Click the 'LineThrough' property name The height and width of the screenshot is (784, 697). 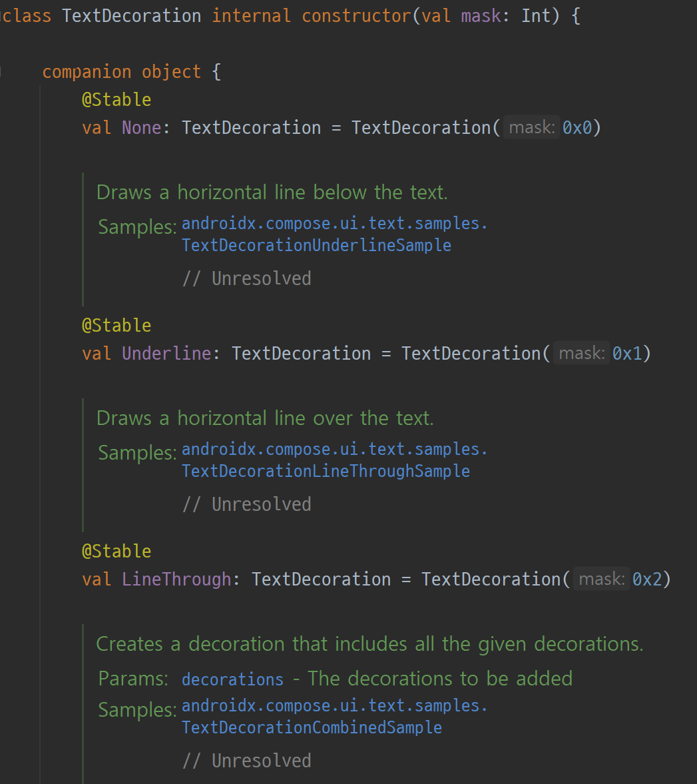click(176, 580)
